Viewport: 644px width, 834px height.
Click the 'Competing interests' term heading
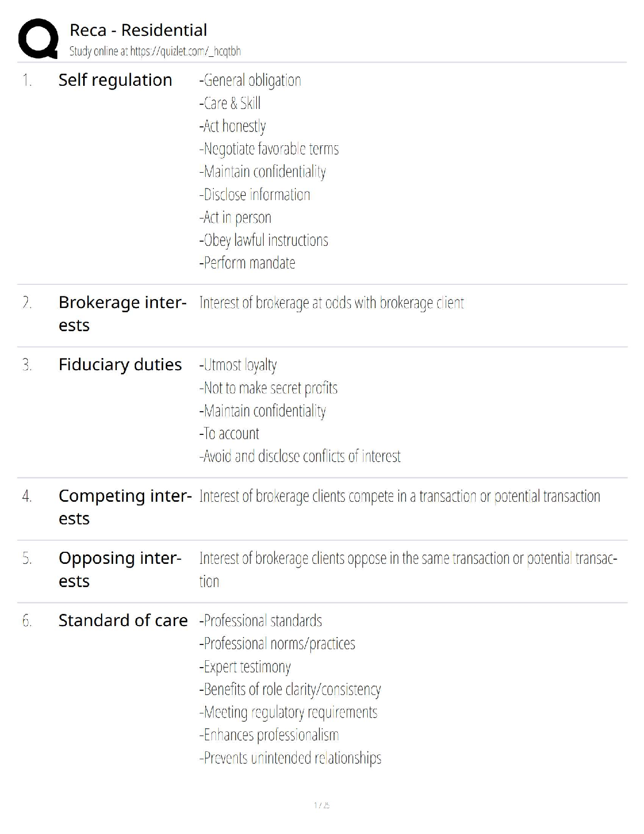(x=125, y=507)
